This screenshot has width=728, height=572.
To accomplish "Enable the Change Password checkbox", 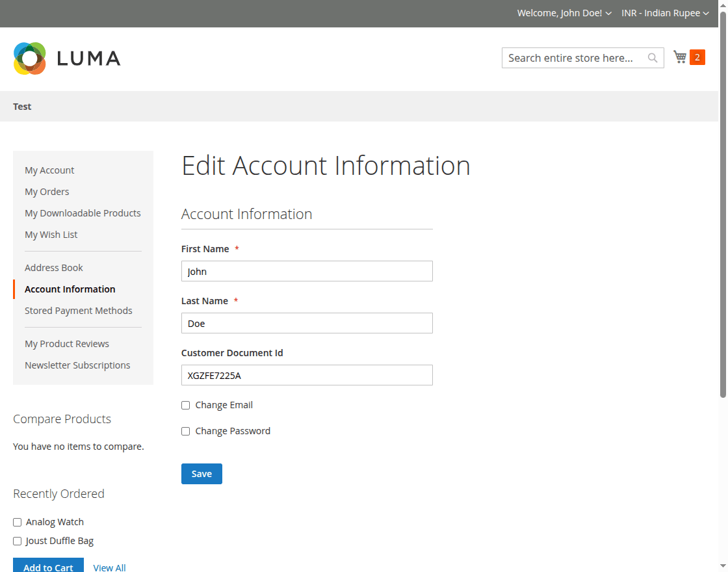I will click(x=185, y=431).
